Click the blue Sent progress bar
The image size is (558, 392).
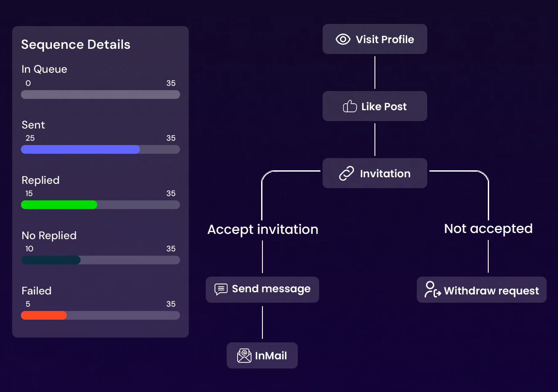pyautogui.click(x=81, y=149)
